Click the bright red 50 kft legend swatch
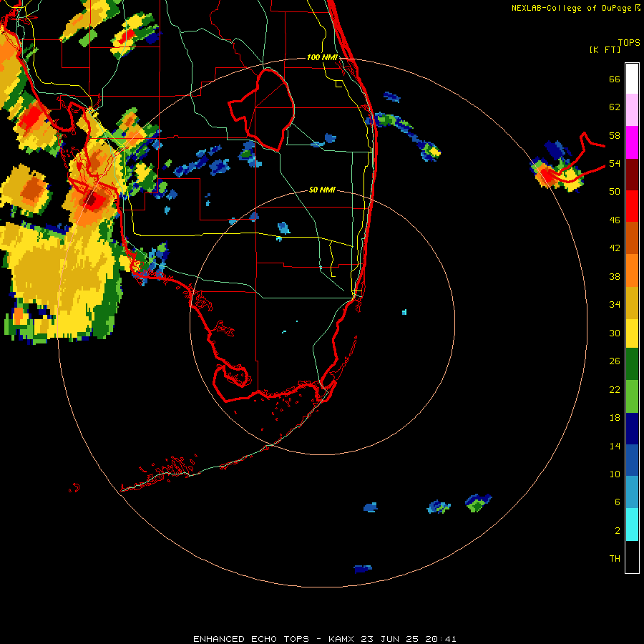Screen dimensions: 644x644 tap(632, 206)
